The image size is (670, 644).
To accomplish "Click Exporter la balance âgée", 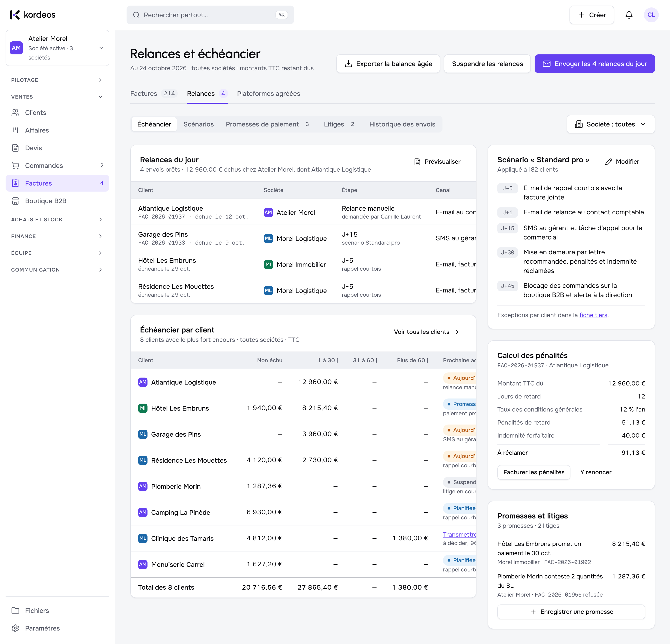I will tap(388, 64).
